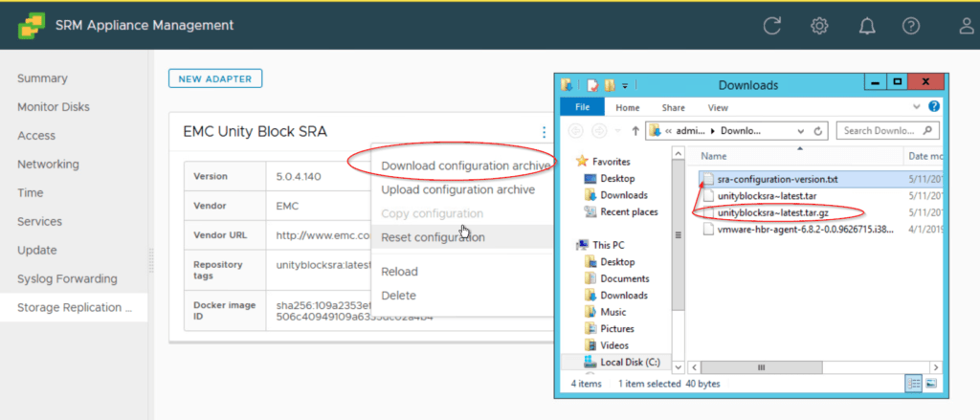Open the user account icon
Viewport: 980px width, 420px height.
pos(966,26)
